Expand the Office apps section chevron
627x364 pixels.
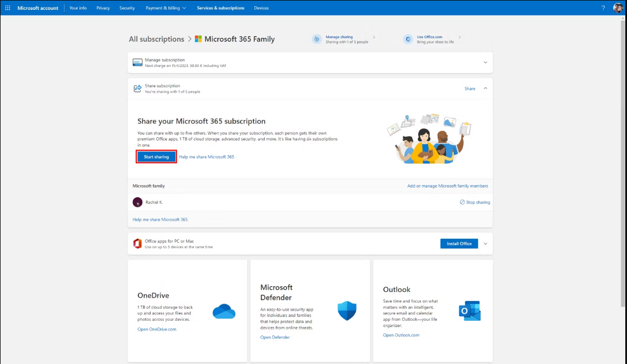[485, 243]
